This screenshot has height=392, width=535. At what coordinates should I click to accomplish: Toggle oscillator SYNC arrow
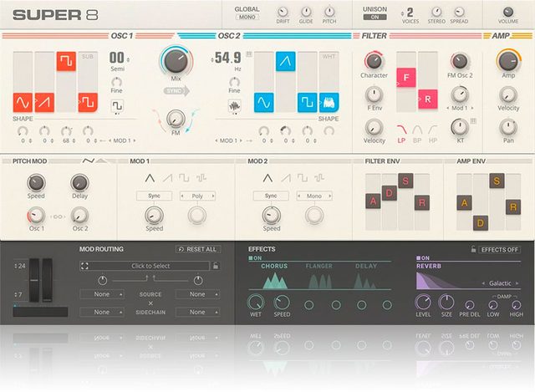click(x=176, y=91)
